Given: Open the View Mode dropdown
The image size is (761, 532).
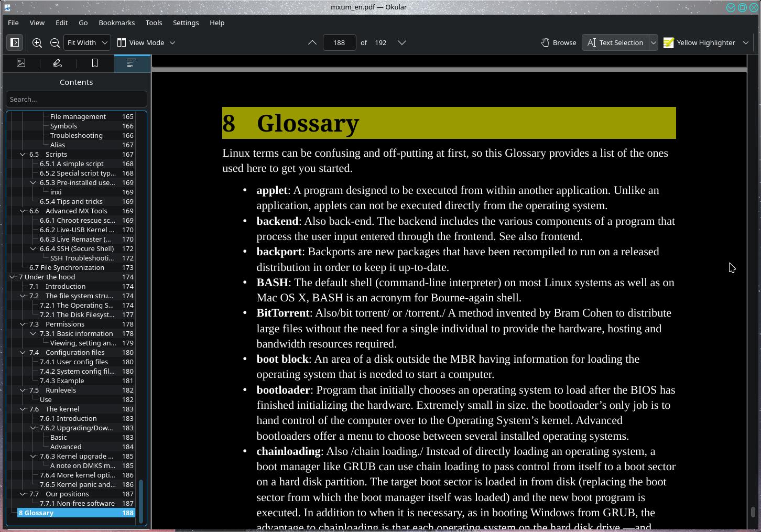Looking at the screenshot, I should [x=146, y=42].
